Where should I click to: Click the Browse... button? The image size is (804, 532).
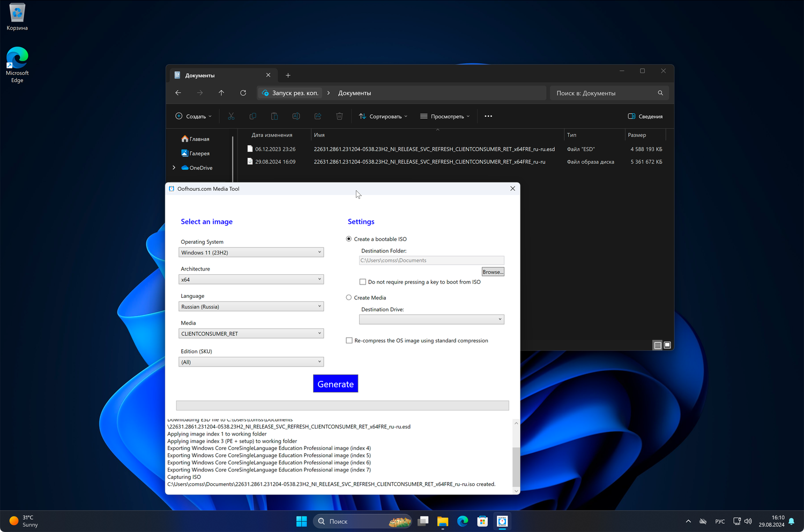coord(493,272)
